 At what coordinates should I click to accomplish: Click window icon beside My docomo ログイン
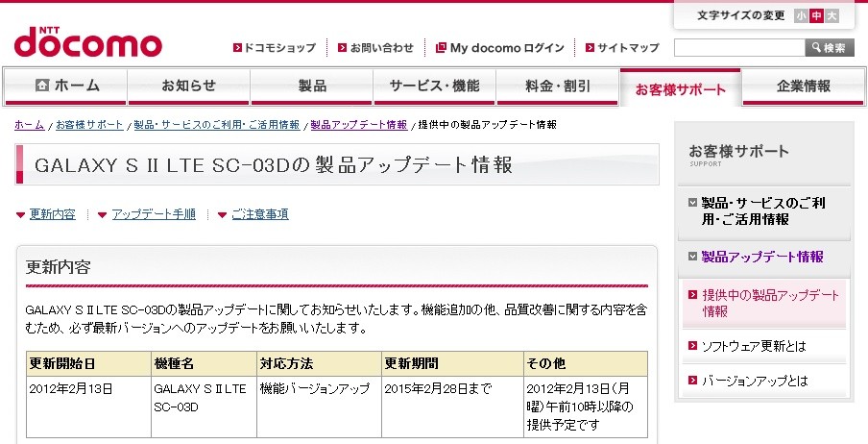441,48
